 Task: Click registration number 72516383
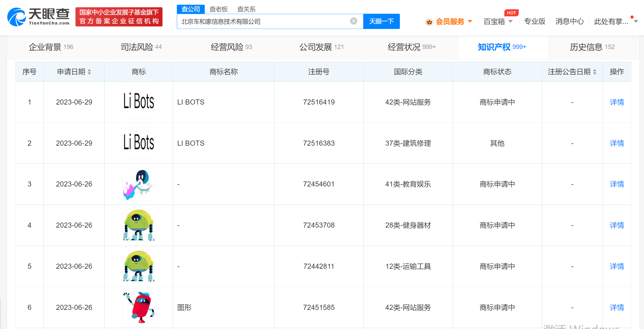(319, 143)
